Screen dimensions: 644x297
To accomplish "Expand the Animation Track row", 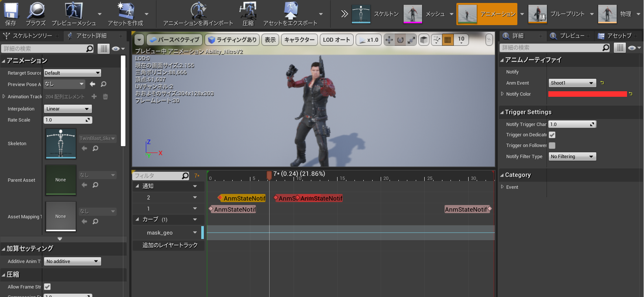I will click(x=4, y=96).
